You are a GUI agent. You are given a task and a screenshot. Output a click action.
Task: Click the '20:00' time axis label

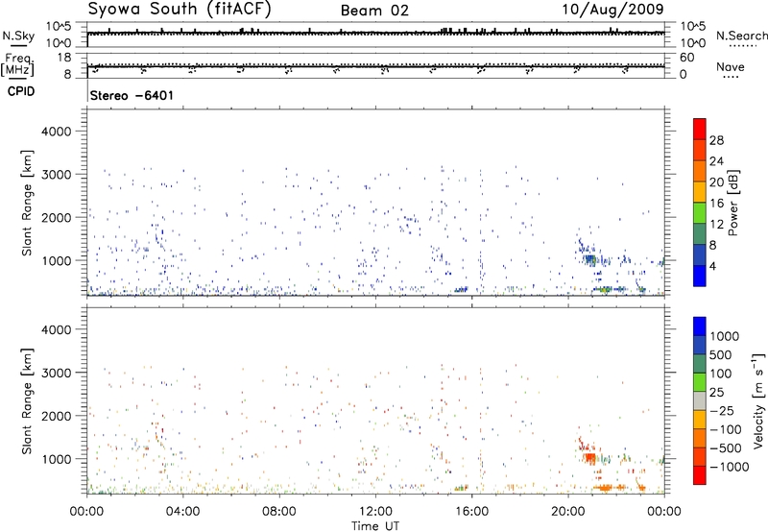(x=568, y=512)
